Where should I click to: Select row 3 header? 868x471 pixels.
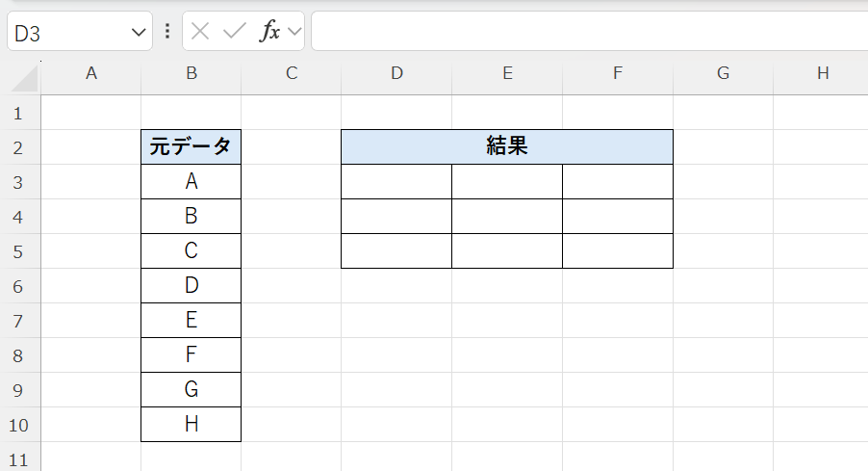point(19,182)
